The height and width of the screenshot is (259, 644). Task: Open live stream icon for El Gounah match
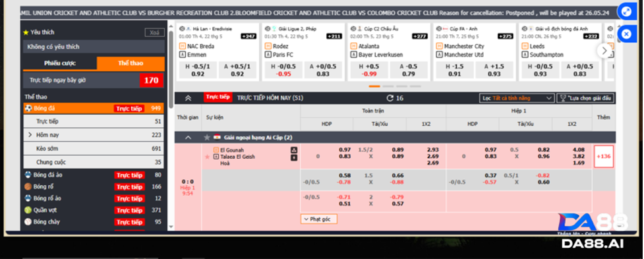point(294,150)
